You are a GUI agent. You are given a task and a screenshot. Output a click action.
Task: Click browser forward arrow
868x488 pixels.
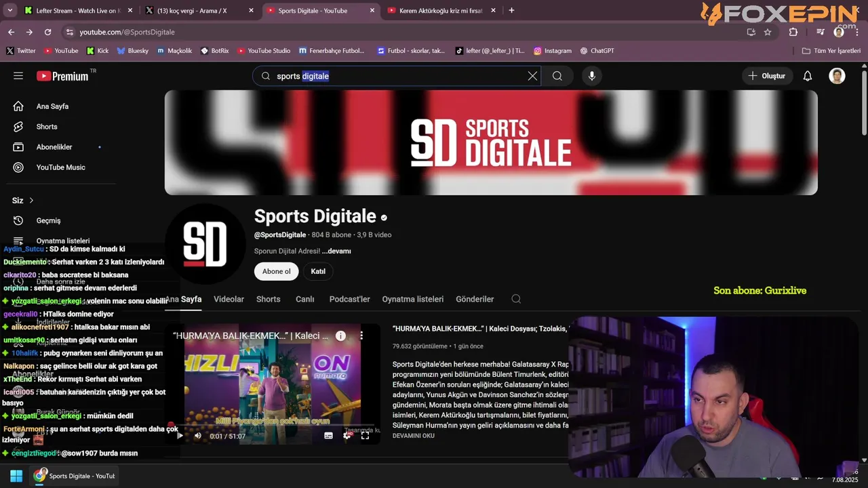pyautogui.click(x=29, y=32)
